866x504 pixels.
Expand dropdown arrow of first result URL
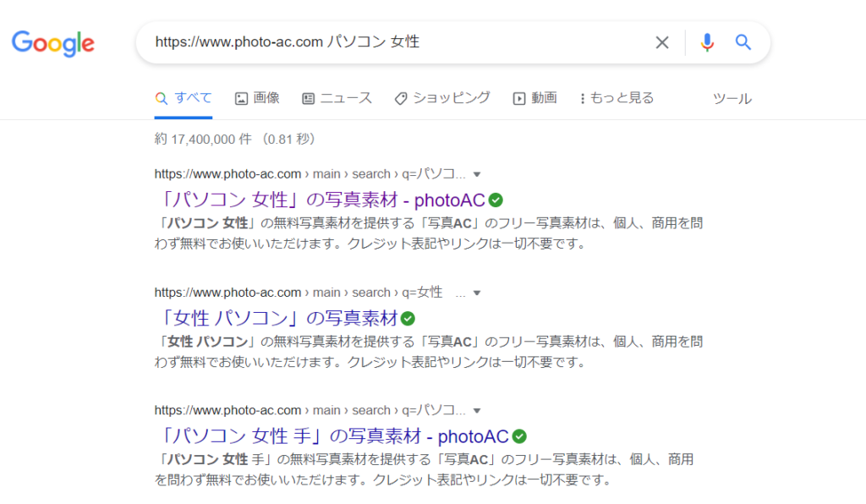(x=477, y=174)
